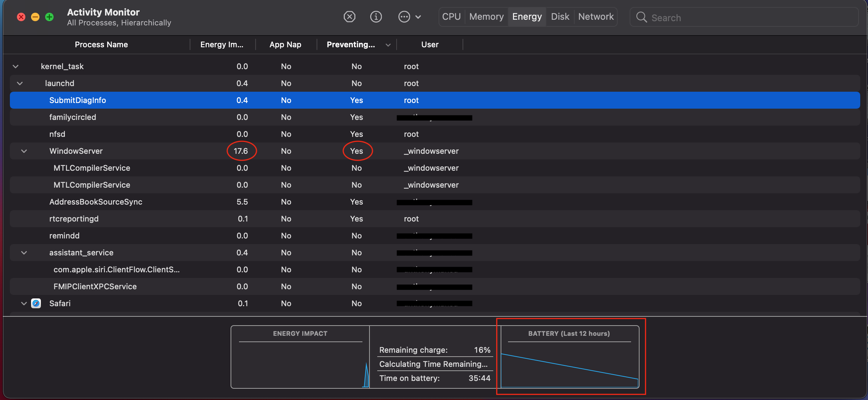Click the Preventing Sleep sort arrow
The image size is (868, 400).
point(388,45)
